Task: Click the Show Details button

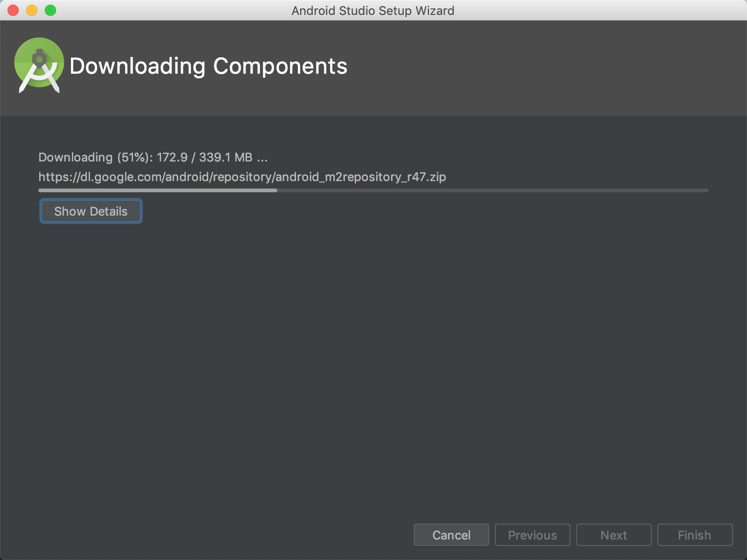Action: pyautogui.click(x=91, y=211)
